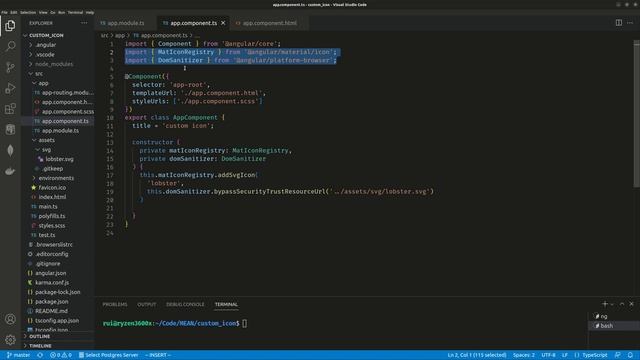Viewport: 640px width, 360px height.
Task: Open Explorer's more actions ellipsis
Action: pyautogui.click(x=84, y=23)
